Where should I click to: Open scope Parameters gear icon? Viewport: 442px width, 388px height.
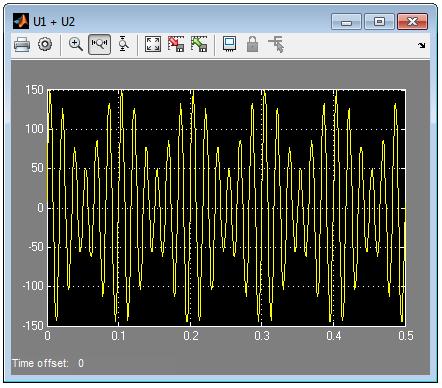click(x=45, y=44)
